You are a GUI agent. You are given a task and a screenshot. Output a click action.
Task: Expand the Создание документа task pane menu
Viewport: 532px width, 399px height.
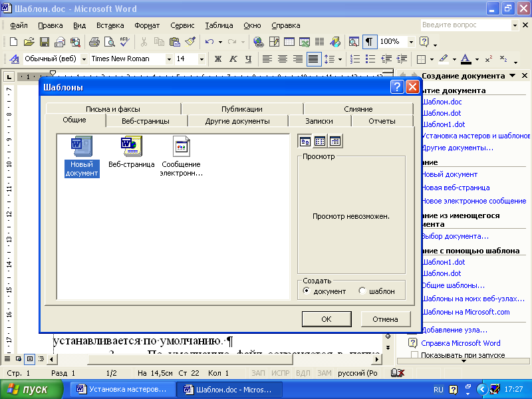point(512,76)
